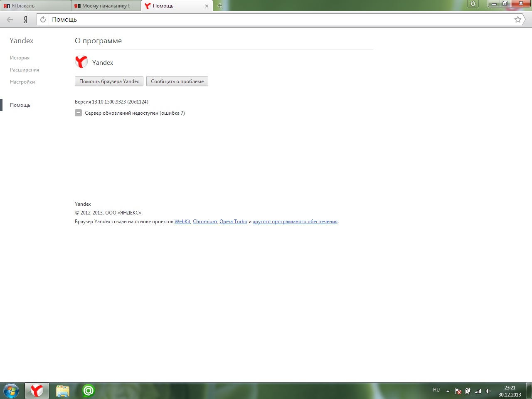Click the О программе heading
The image size is (532, 399).
[98, 41]
